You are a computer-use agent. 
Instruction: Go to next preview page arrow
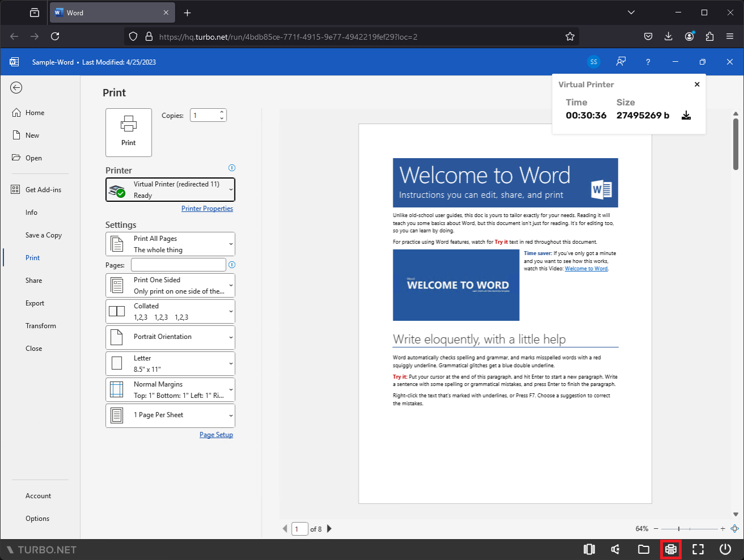click(329, 529)
